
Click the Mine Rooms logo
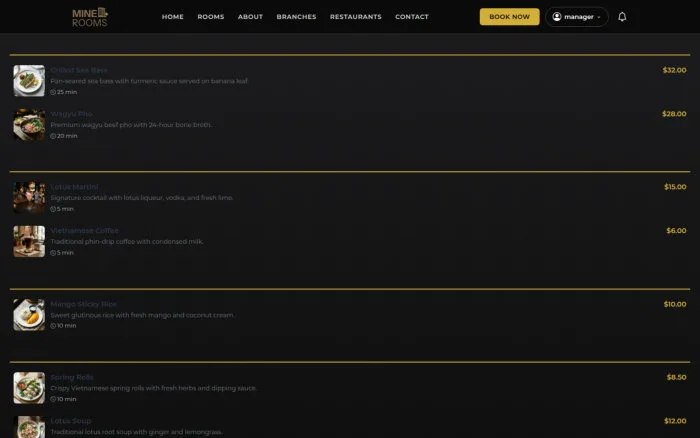90,17
